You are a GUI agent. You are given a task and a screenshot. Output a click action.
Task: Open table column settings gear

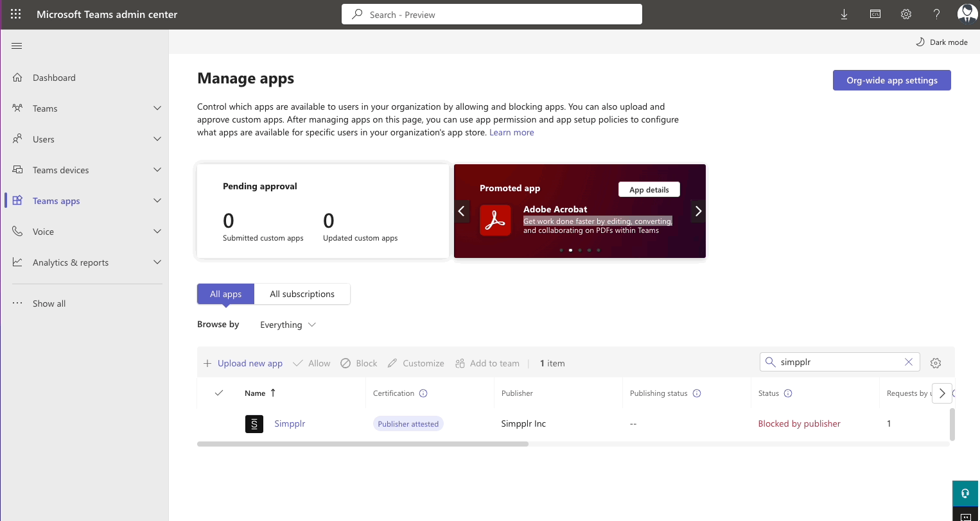935,363
